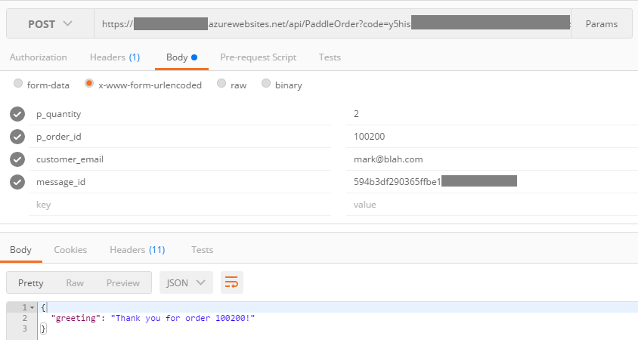
Task: Switch response view to Raw
Action: tap(75, 282)
